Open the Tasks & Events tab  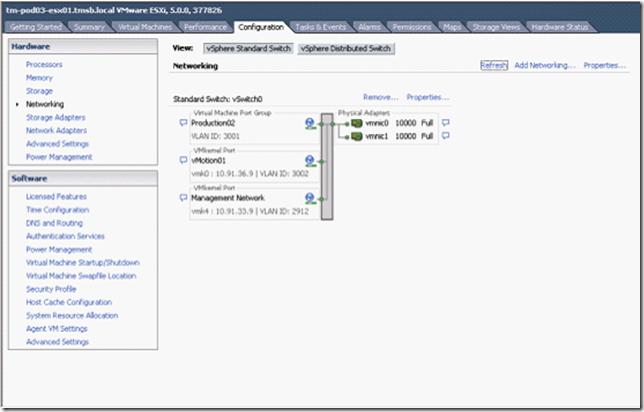(x=320, y=27)
